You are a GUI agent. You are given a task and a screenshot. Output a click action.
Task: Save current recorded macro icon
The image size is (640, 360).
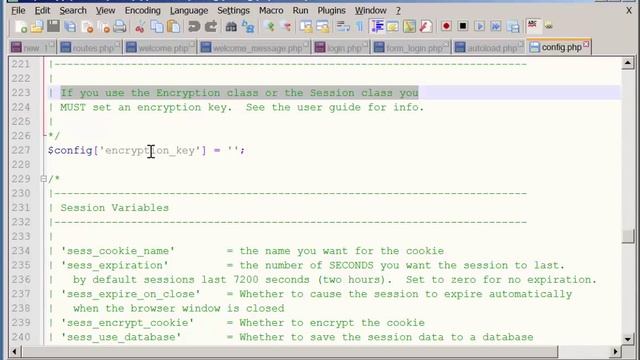[513, 27]
